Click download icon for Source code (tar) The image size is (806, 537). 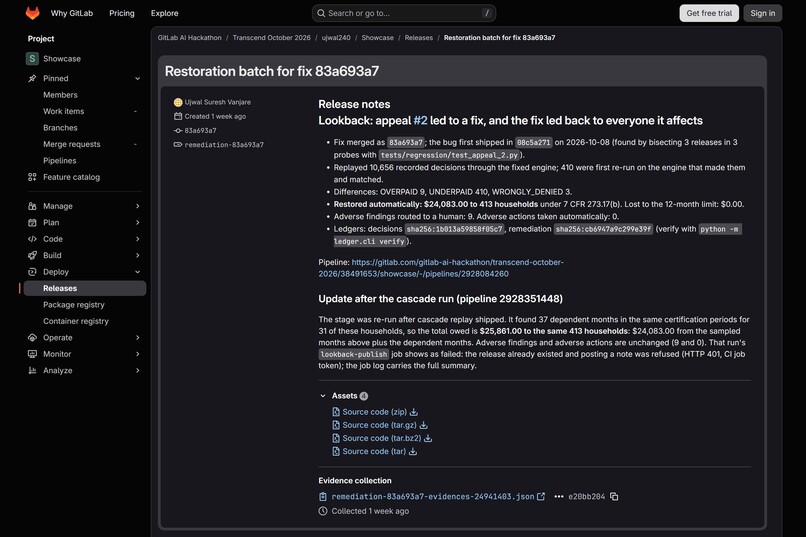point(413,452)
